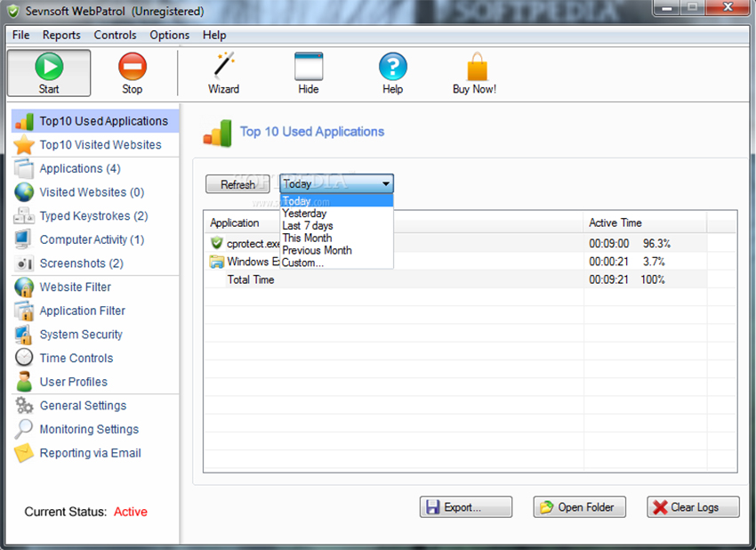Click the Screenshots camera icon
The image size is (756, 550).
click(24, 263)
